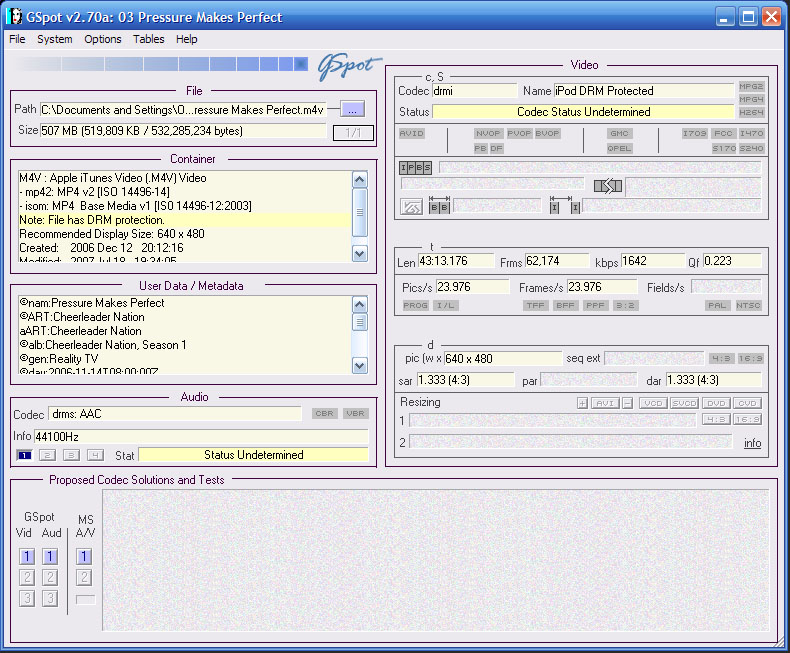The width and height of the screenshot is (790, 653).
Task: Click the TFF field order indicator
Action: [536, 306]
